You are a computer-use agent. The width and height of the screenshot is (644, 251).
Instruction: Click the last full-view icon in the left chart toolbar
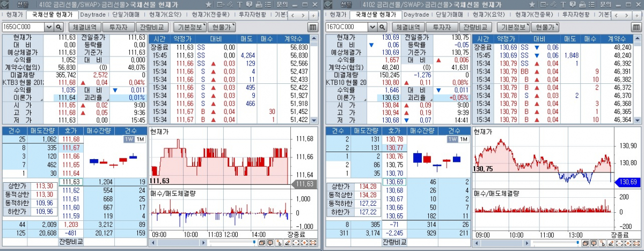(x=313, y=243)
